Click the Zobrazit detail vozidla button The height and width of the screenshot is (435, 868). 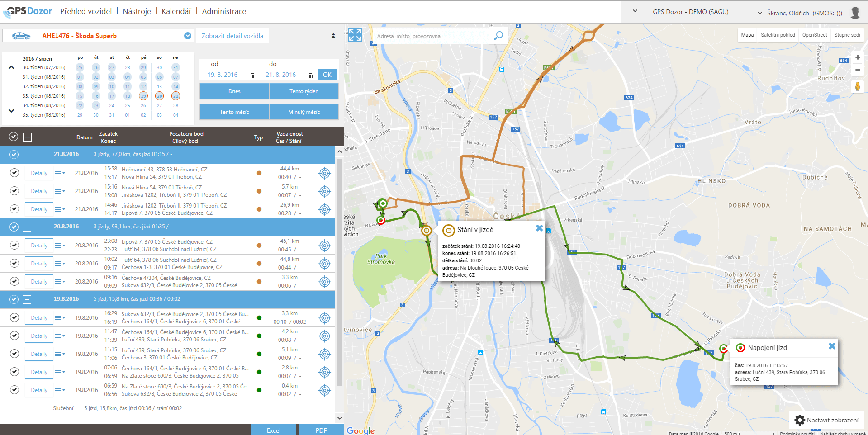[x=232, y=36]
